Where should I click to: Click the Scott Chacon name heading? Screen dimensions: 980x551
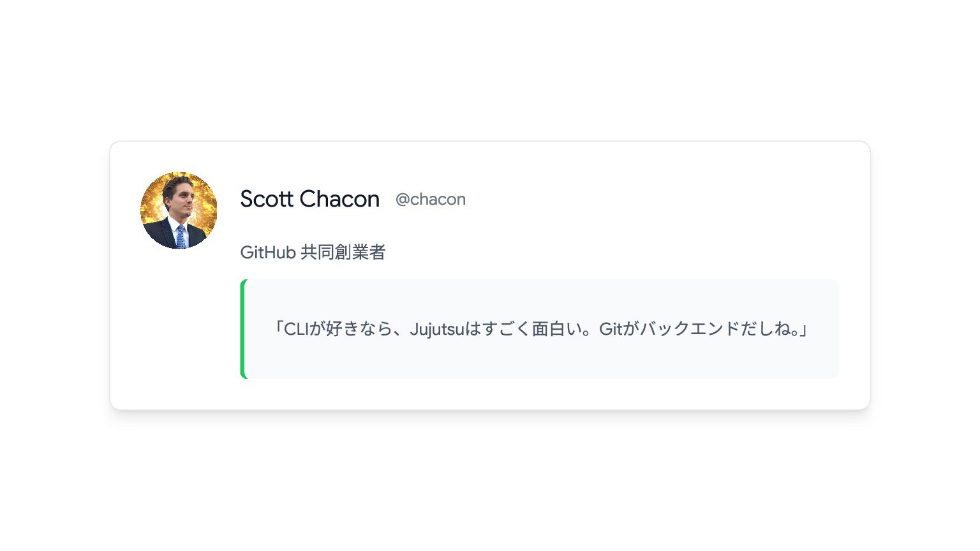click(310, 199)
